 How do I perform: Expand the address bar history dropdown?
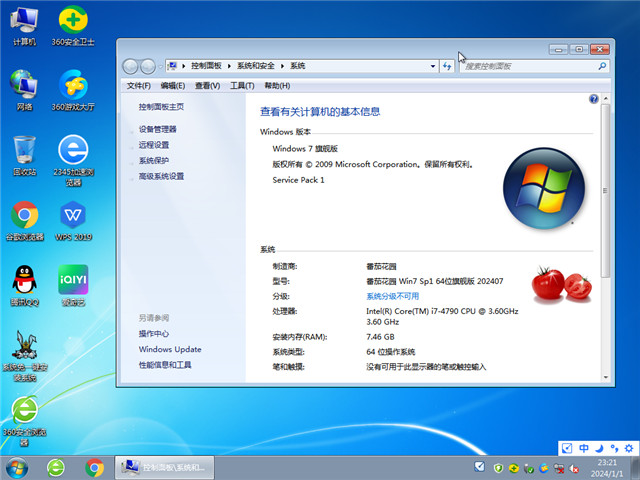coord(433,66)
